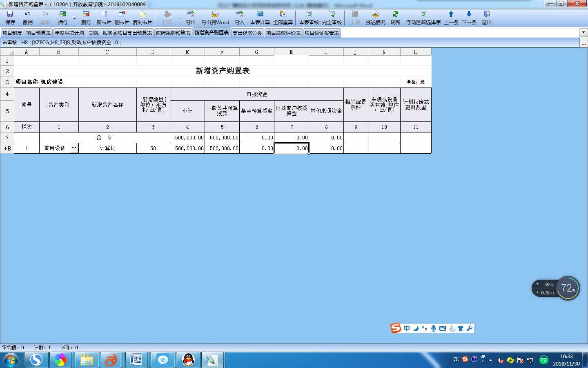This screenshot has width=588, height=368.
Task: Toggle Sogou punctuation mode button
Action: tap(425, 328)
